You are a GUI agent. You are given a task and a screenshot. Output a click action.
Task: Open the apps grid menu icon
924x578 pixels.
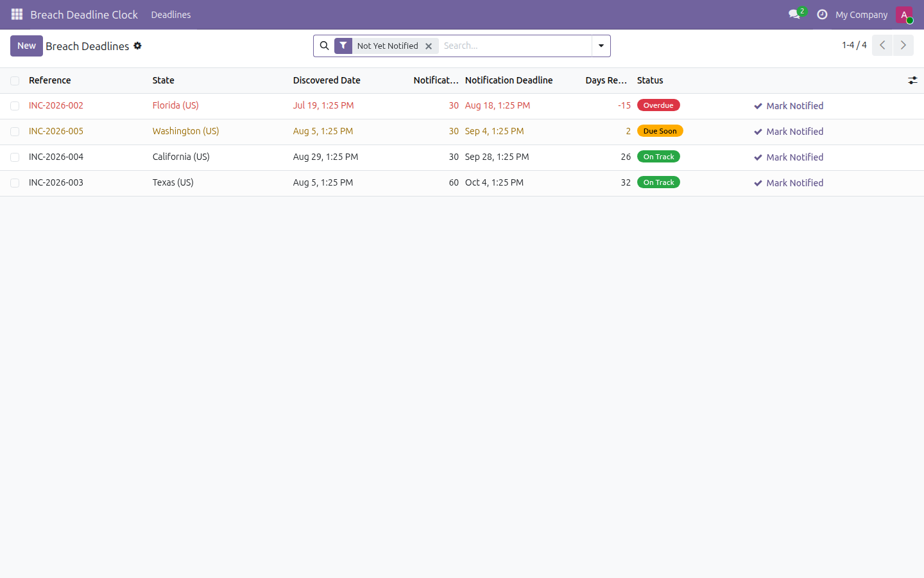point(17,14)
